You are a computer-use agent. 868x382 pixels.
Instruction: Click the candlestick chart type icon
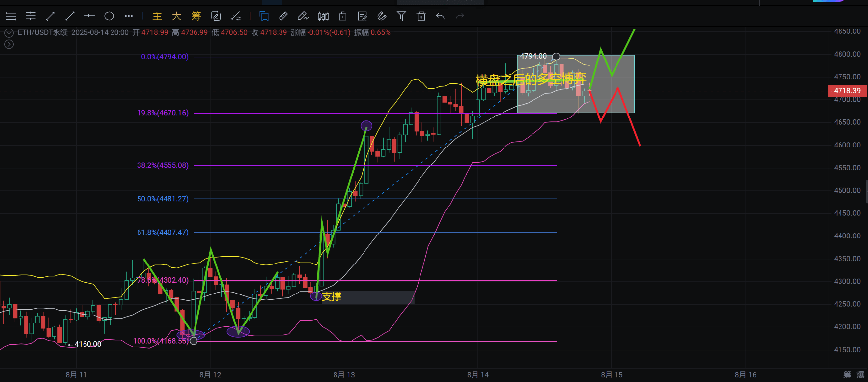pos(323,16)
